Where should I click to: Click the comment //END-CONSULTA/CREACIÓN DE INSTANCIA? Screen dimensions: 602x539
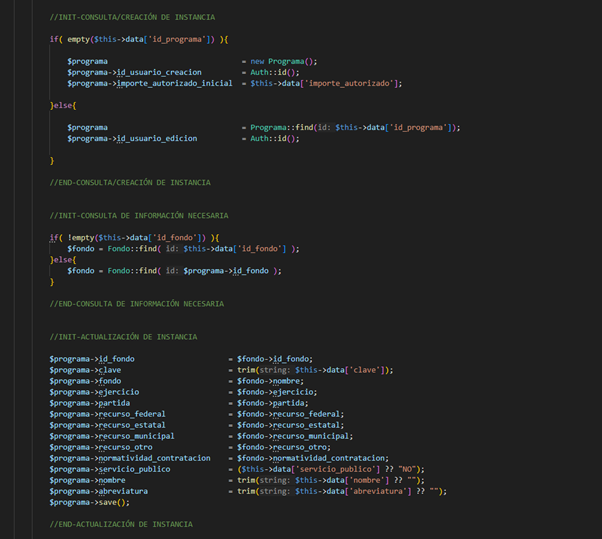[130, 182]
